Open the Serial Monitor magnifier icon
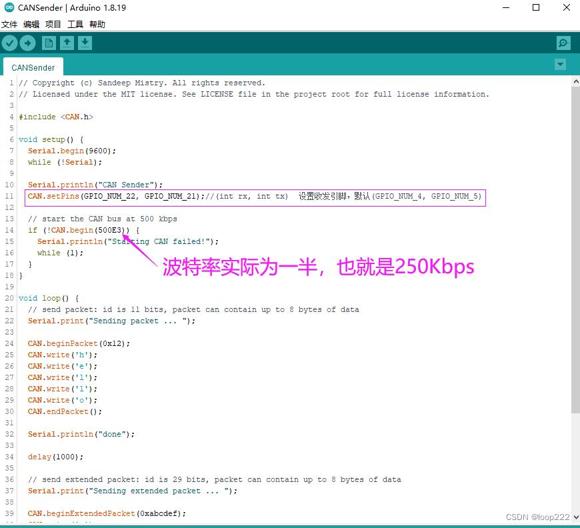The width and height of the screenshot is (580, 528). click(x=563, y=43)
